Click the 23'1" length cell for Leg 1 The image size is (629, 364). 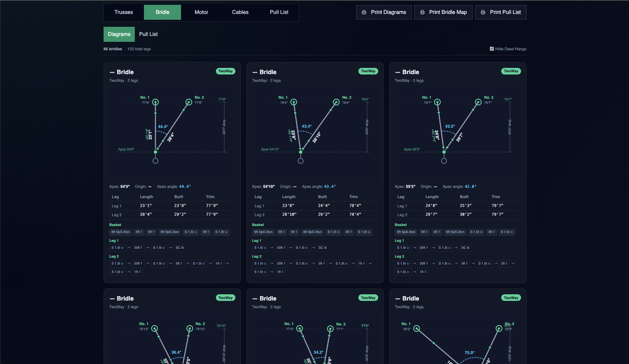146,205
